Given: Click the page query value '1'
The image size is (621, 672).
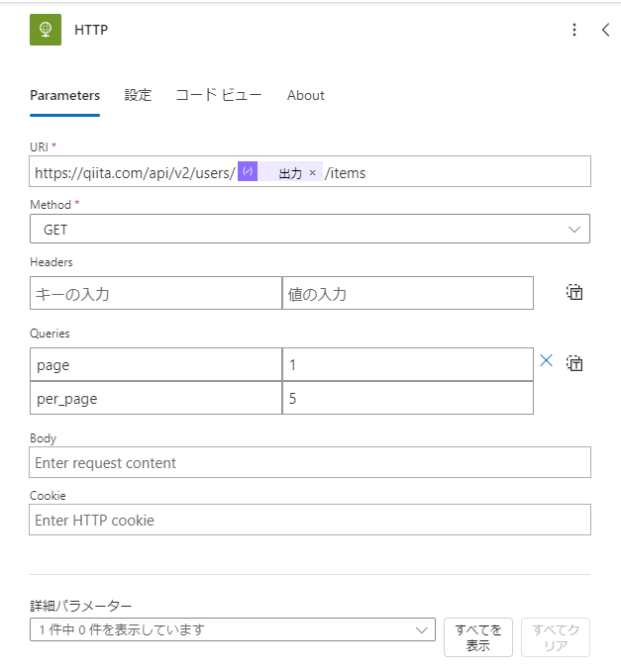Looking at the screenshot, I should [408, 364].
